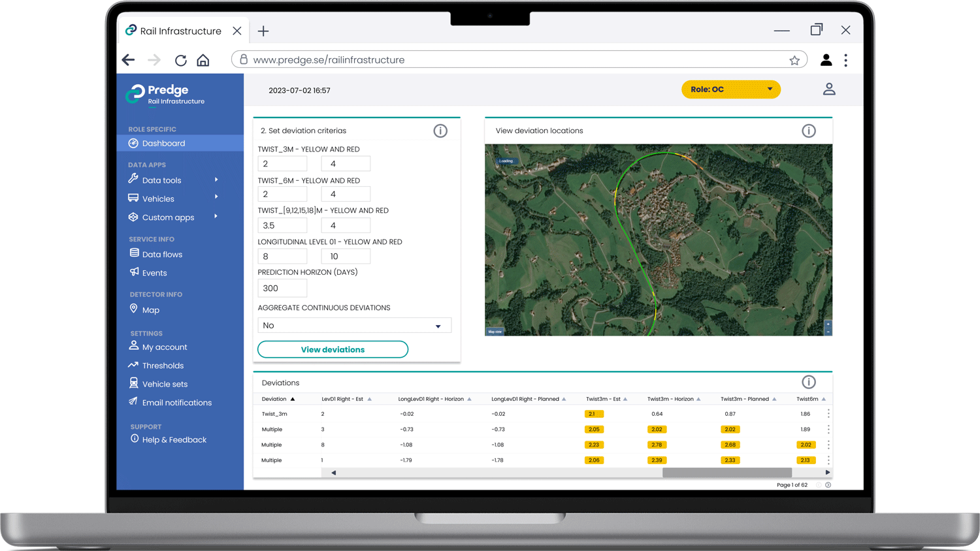This screenshot has height=551, width=980.
Task: Click the Map pin icon in sidebar
Action: [x=133, y=309]
